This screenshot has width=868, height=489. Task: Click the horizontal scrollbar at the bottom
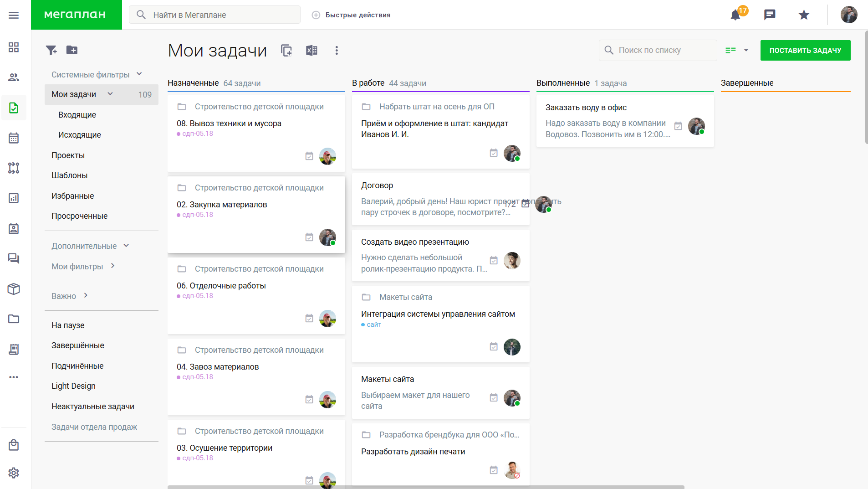(x=426, y=487)
